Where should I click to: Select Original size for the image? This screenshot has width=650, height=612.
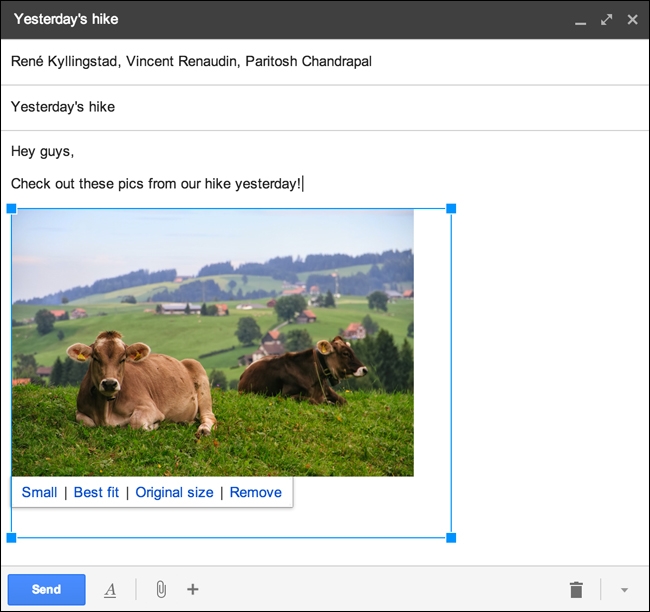pyautogui.click(x=174, y=492)
